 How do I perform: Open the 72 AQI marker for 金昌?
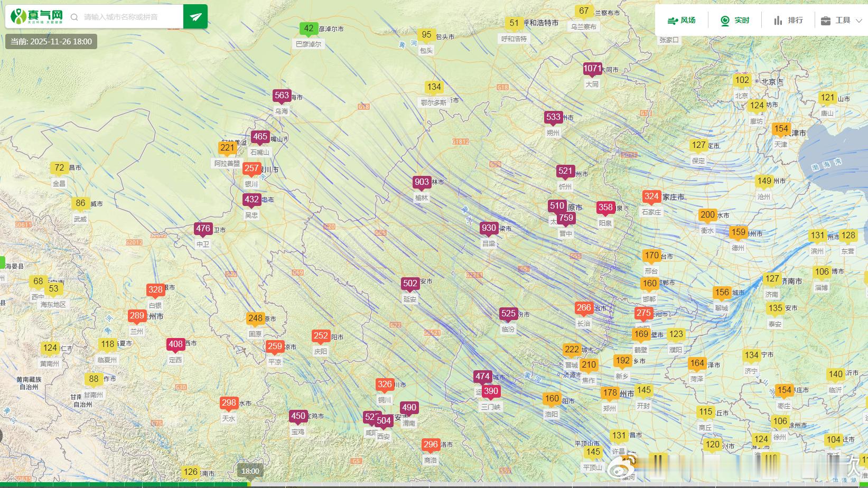[59, 168]
